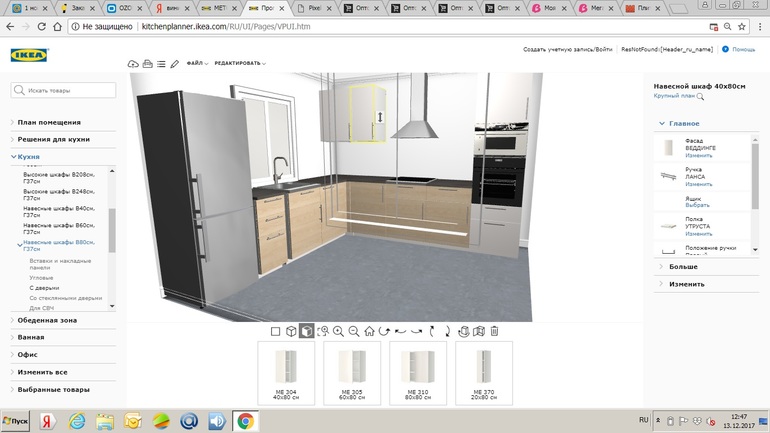Image resolution: width=770 pixels, height=433 pixels.
Task: Expand the План помещения section
Action: click(x=49, y=122)
